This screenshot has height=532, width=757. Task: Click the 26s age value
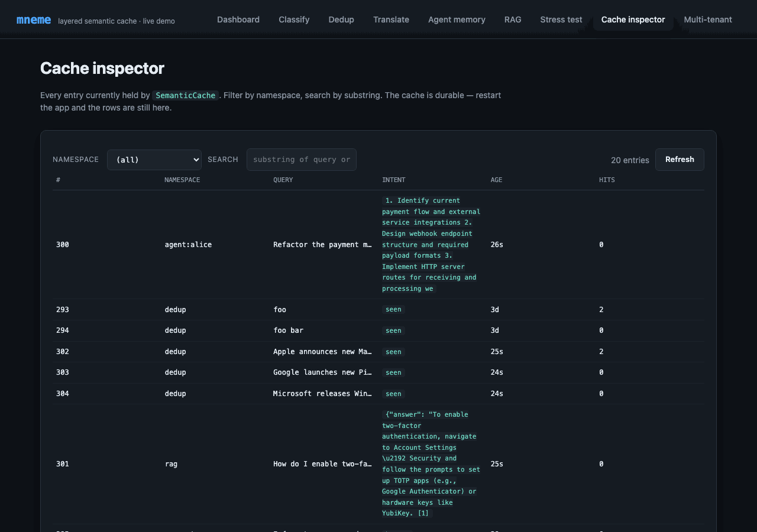pyautogui.click(x=497, y=245)
